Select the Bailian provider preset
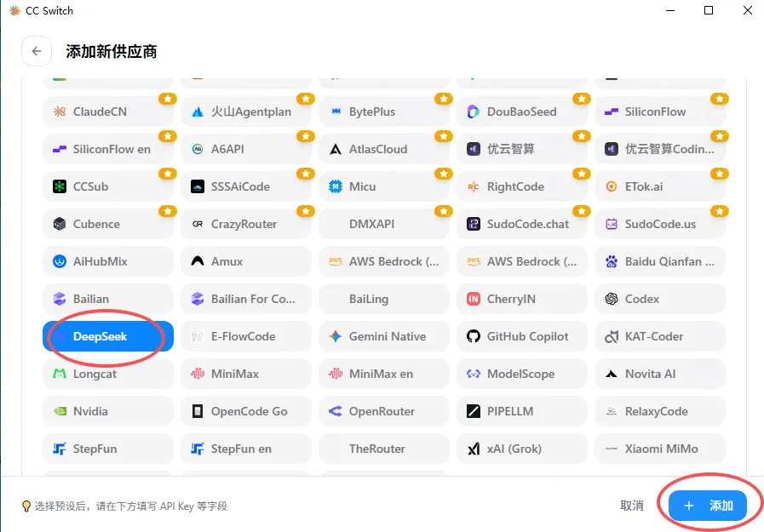This screenshot has width=764, height=532. [x=108, y=299]
